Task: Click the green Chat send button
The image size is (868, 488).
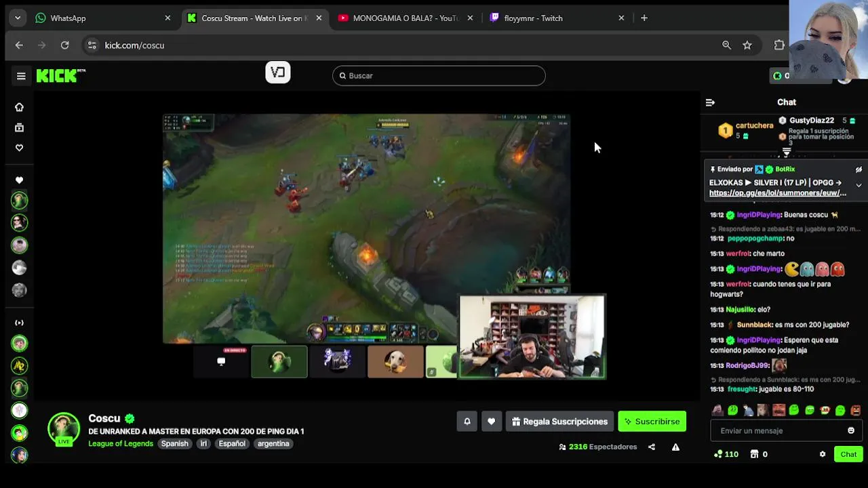Action: 848,454
